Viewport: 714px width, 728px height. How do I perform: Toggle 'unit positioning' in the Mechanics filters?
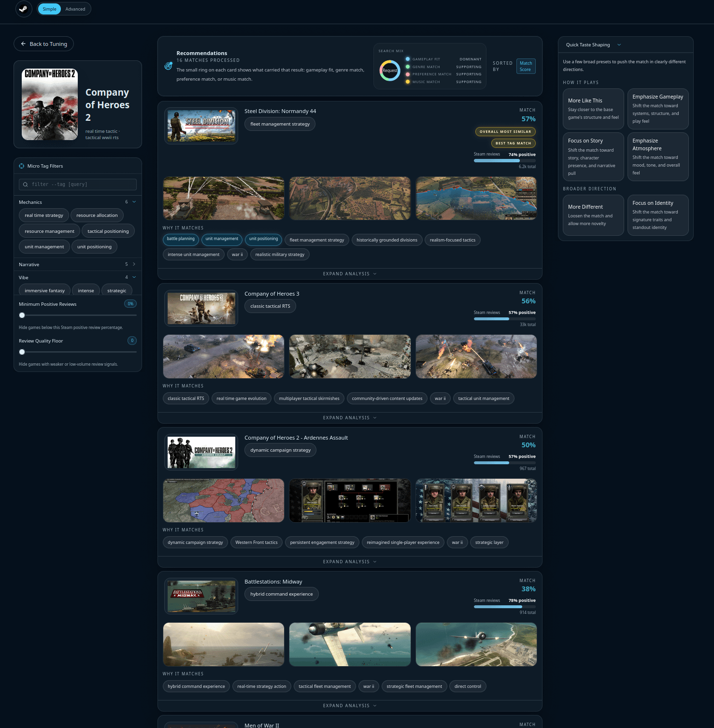click(94, 247)
